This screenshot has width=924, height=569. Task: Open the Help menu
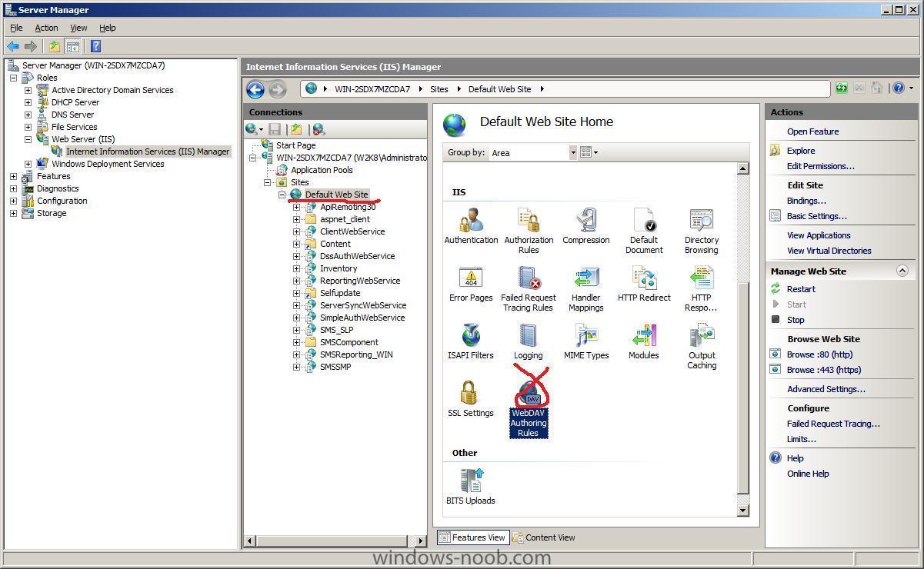pos(108,28)
